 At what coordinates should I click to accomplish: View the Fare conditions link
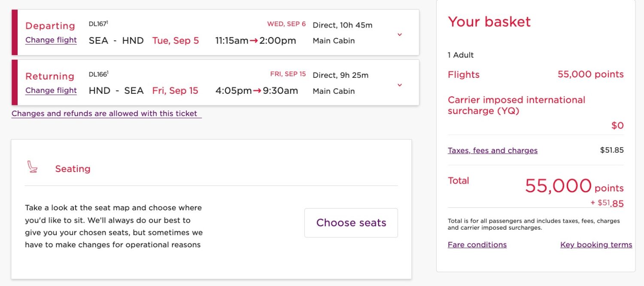tap(477, 245)
